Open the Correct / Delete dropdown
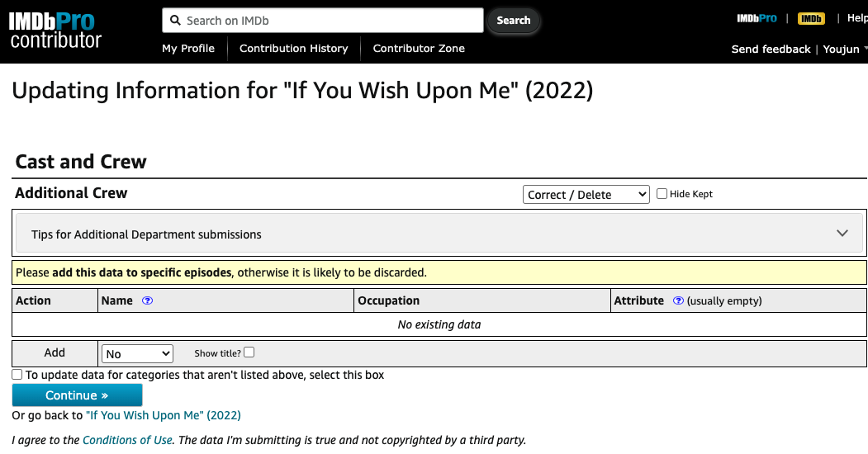The width and height of the screenshot is (868, 454). 586,195
